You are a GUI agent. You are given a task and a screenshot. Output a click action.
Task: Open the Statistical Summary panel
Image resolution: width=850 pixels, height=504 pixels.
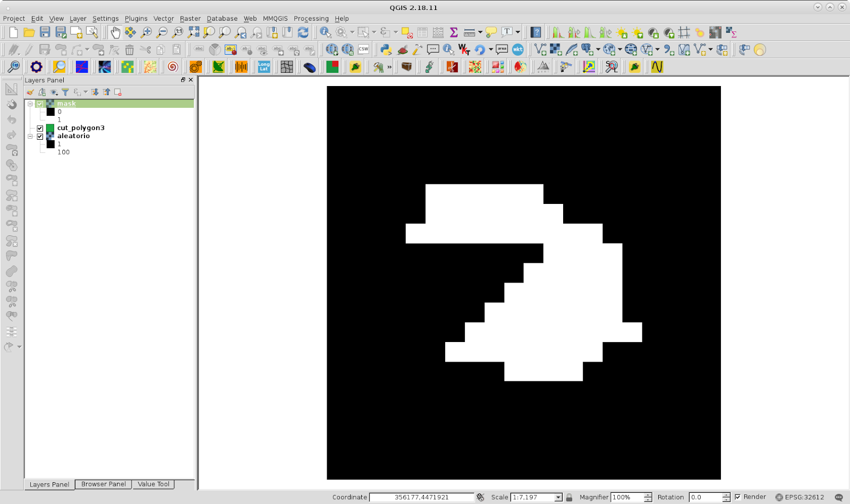[453, 32]
